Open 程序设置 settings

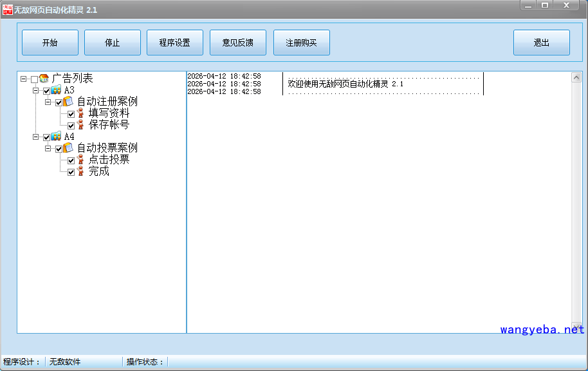pos(174,43)
